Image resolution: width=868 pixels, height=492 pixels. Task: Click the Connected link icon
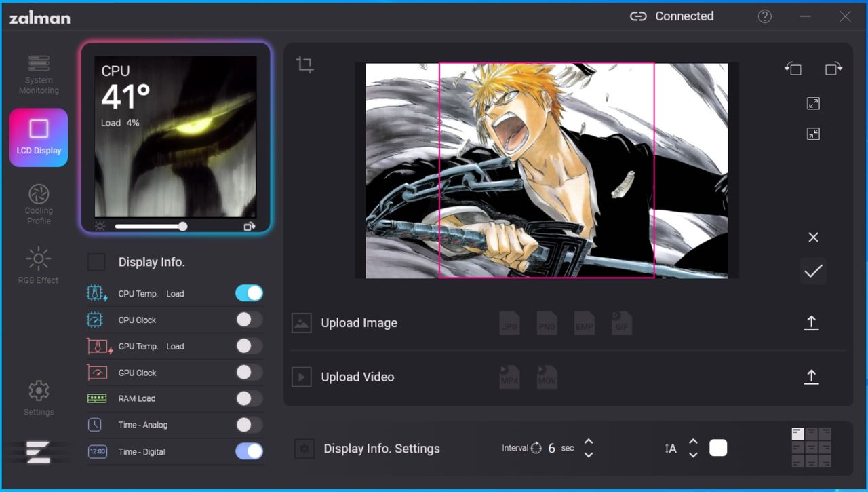click(638, 16)
